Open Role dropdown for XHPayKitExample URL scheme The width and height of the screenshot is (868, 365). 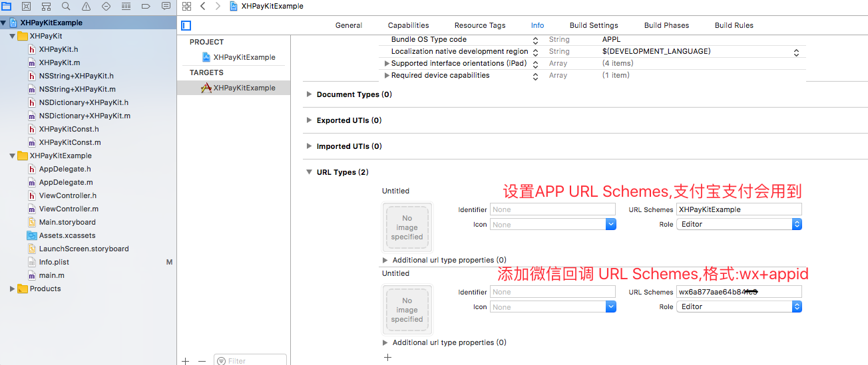coord(739,224)
